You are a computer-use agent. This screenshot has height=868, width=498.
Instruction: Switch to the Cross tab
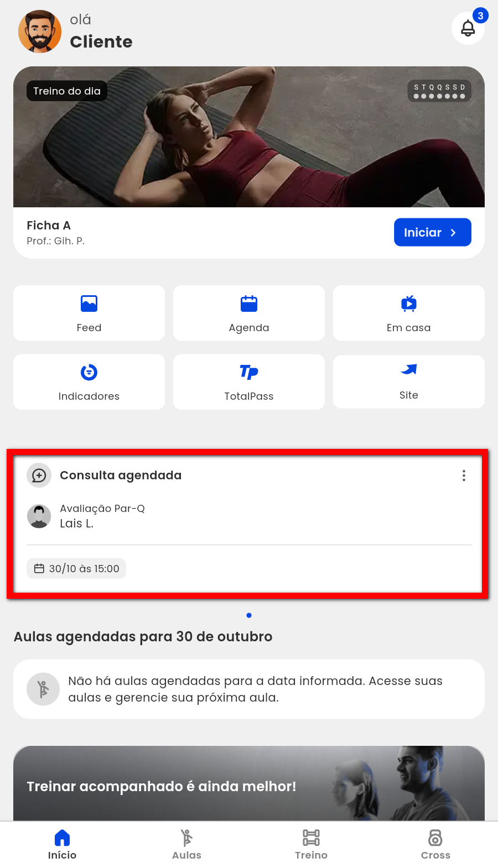[435, 844]
